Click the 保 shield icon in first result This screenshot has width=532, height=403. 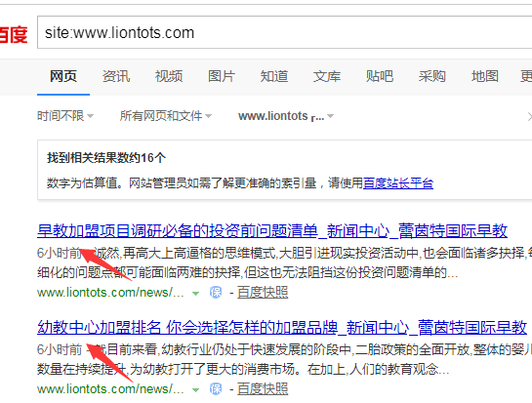click(216, 292)
